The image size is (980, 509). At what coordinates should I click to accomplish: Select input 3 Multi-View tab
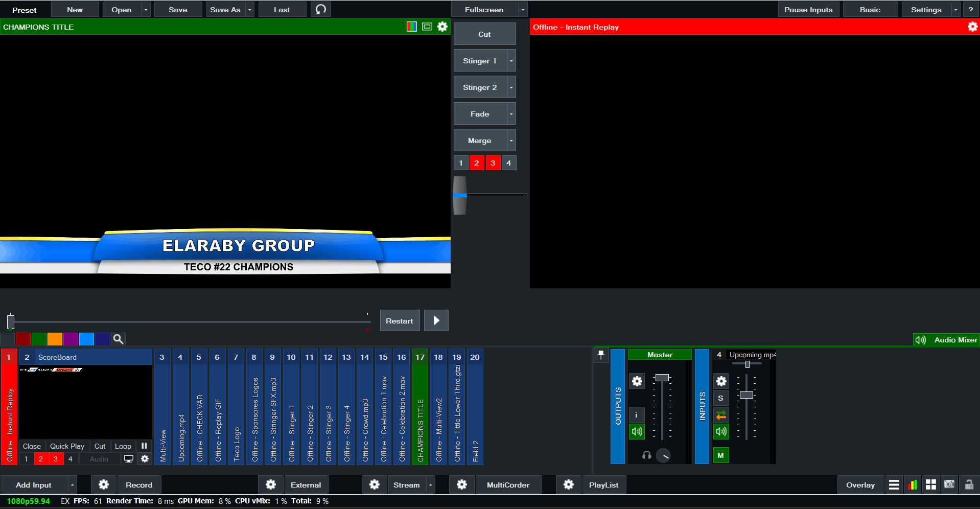pos(162,407)
